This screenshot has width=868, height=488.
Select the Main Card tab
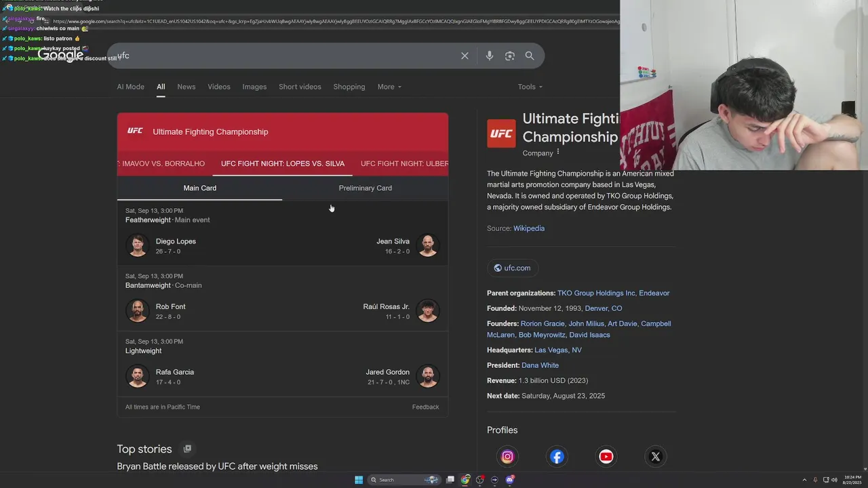200,188
